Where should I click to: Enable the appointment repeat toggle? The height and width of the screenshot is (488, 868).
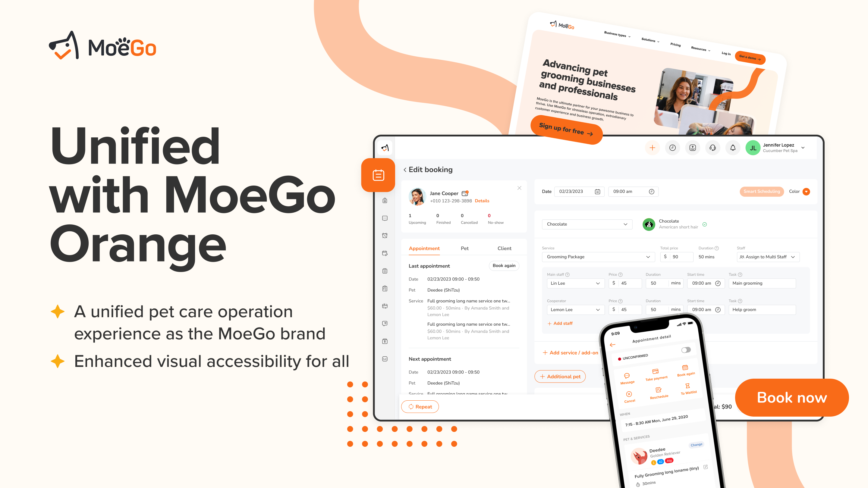[420, 406]
